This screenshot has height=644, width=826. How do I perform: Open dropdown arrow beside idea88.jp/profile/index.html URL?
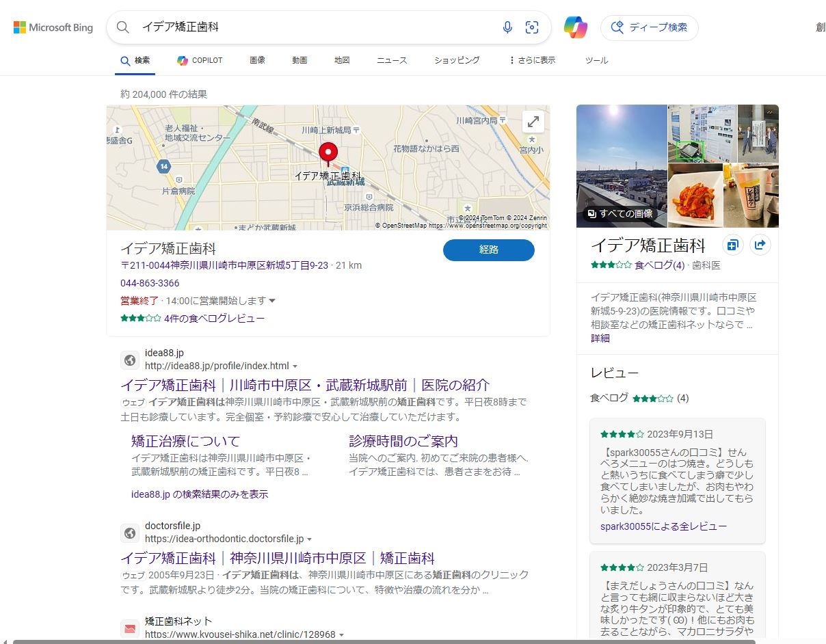pos(295,366)
